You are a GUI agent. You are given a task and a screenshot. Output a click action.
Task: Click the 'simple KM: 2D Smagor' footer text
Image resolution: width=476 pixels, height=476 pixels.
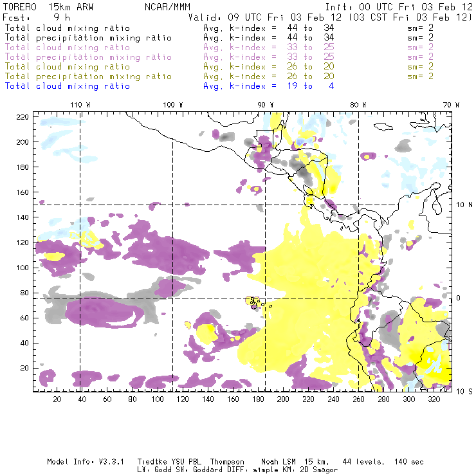coord(295,470)
